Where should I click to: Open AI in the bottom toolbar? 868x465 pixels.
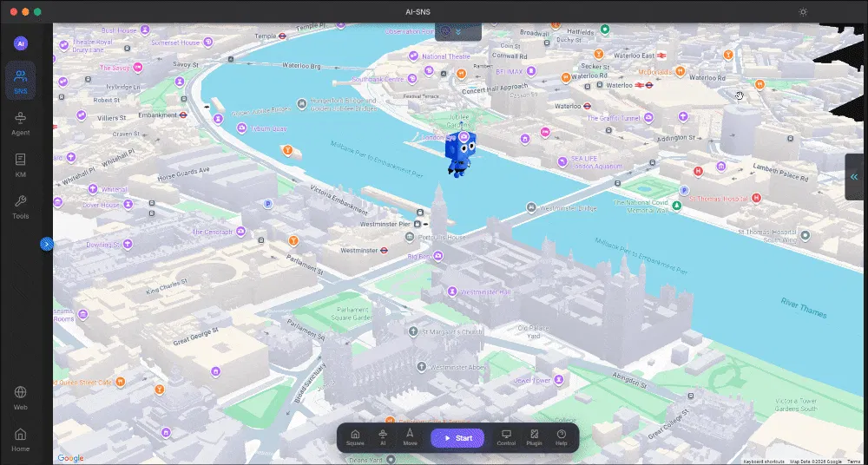click(383, 437)
